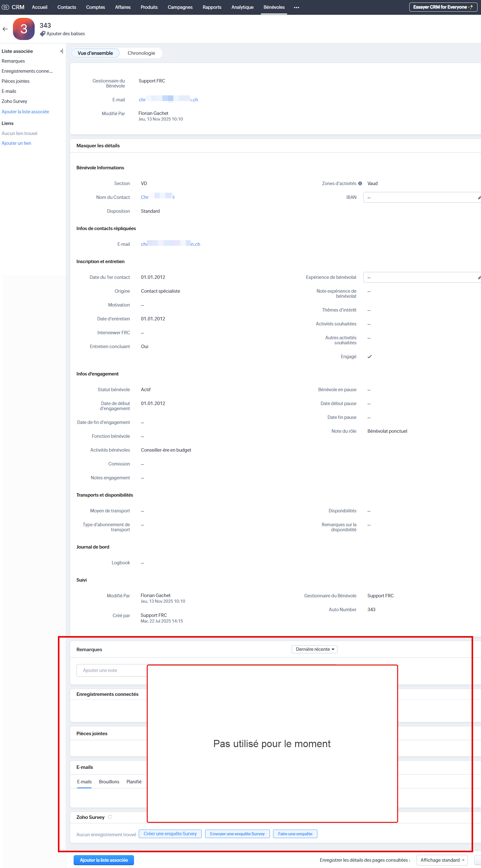Open the more modules ellipsis menu
Image resolution: width=481 pixels, height=868 pixels.
tap(296, 8)
